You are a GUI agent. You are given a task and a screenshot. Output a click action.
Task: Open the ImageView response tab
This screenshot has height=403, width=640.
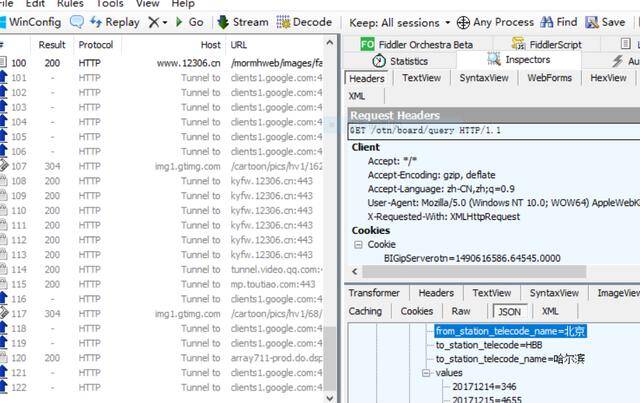coord(618,293)
